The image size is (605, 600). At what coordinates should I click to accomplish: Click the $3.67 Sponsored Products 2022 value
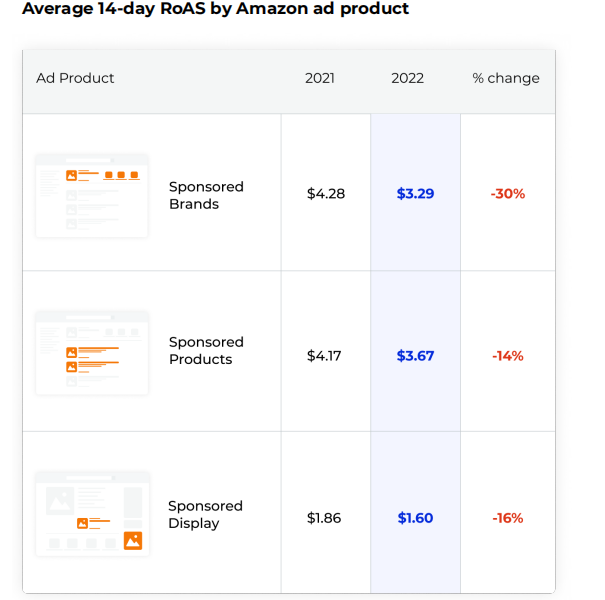tap(415, 356)
